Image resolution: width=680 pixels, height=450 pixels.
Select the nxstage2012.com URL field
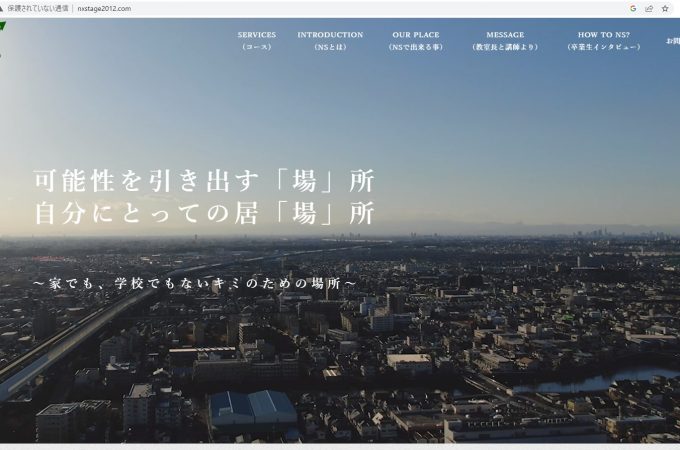coord(104,8)
